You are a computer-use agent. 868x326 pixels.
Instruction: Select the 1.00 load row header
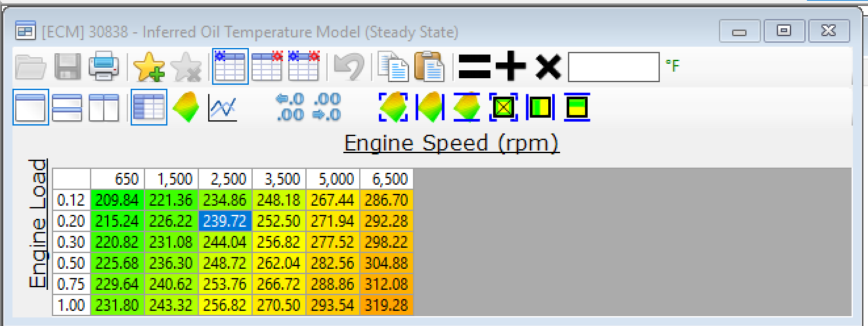(x=72, y=305)
